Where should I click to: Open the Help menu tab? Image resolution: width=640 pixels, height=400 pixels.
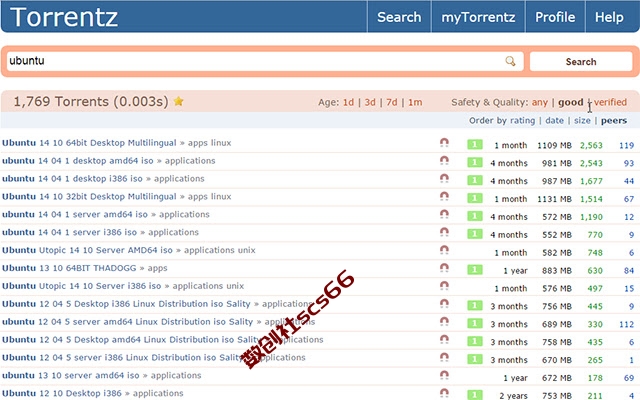[x=609, y=17]
